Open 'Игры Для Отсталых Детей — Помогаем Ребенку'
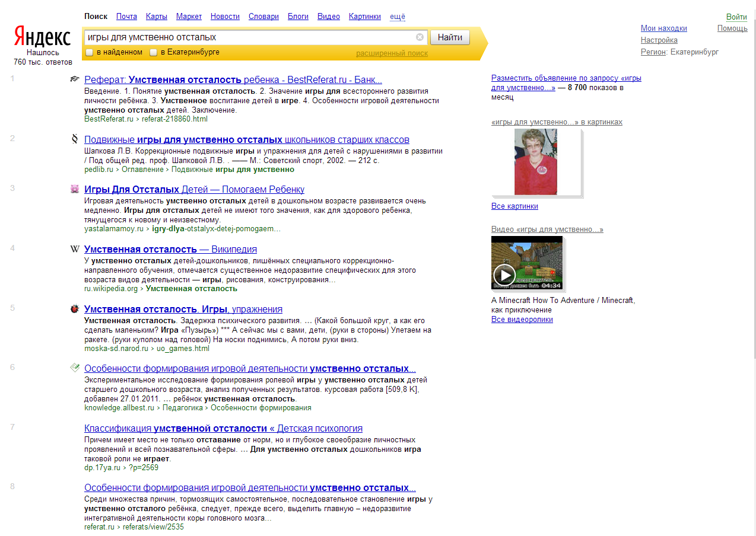 [194, 190]
